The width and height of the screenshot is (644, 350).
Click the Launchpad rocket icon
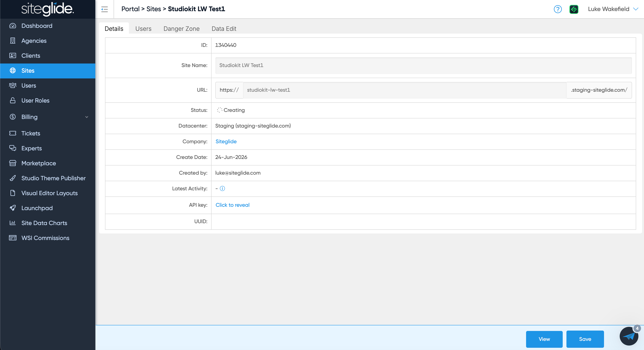tap(13, 208)
